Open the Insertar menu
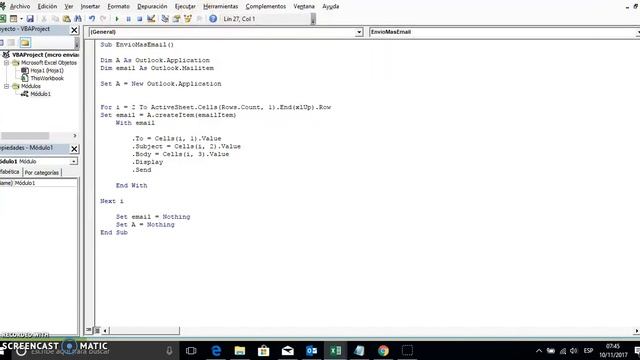Viewport: 640px width, 360px height. (90, 7)
